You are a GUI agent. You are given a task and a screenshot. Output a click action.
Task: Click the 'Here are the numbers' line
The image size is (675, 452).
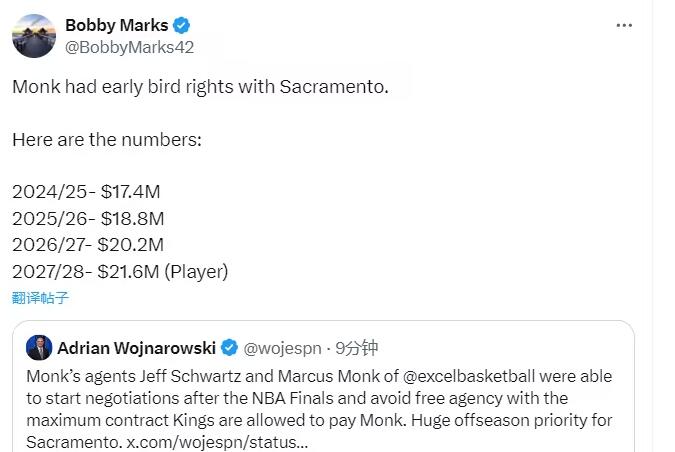coord(107,139)
